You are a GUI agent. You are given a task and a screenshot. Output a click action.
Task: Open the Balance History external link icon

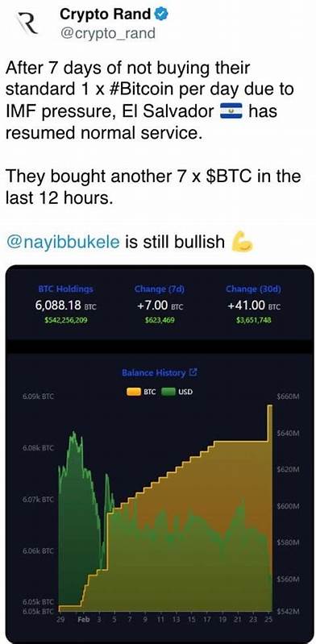pos(193,373)
